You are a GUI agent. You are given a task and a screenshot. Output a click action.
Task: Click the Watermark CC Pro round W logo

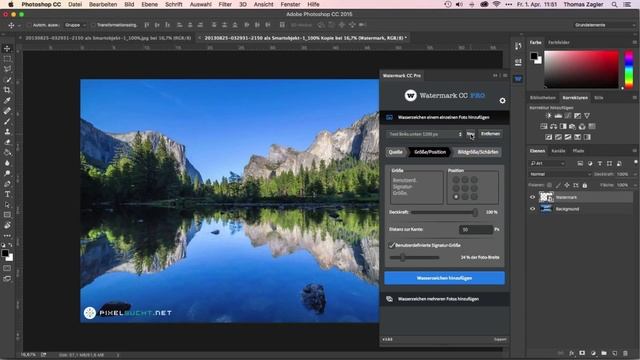(410, 96)
